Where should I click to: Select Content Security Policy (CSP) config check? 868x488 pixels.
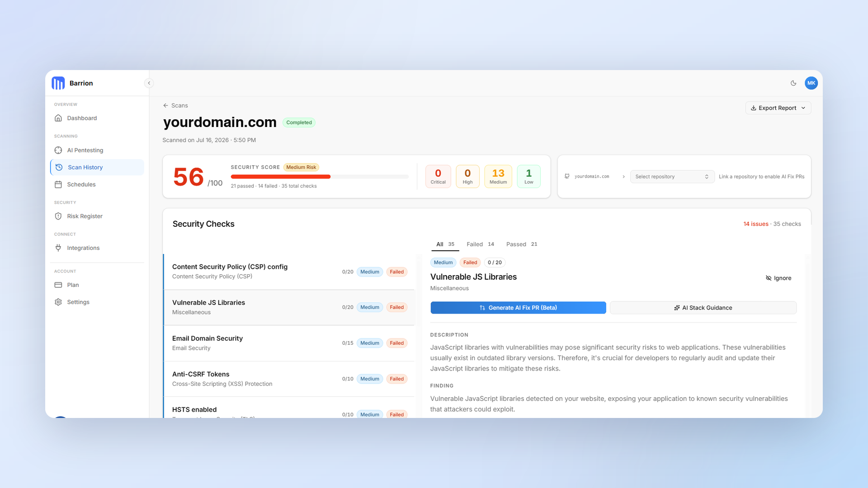tap(289, 272)
